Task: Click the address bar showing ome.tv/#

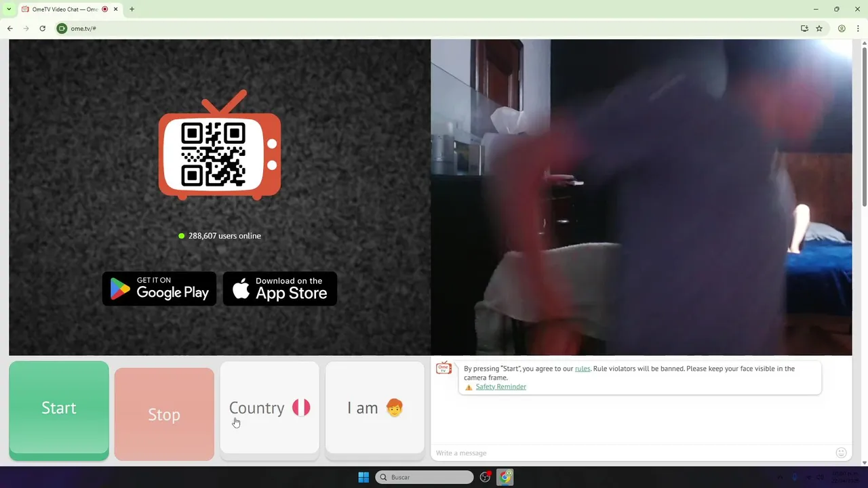Action: tap(434, 28)
